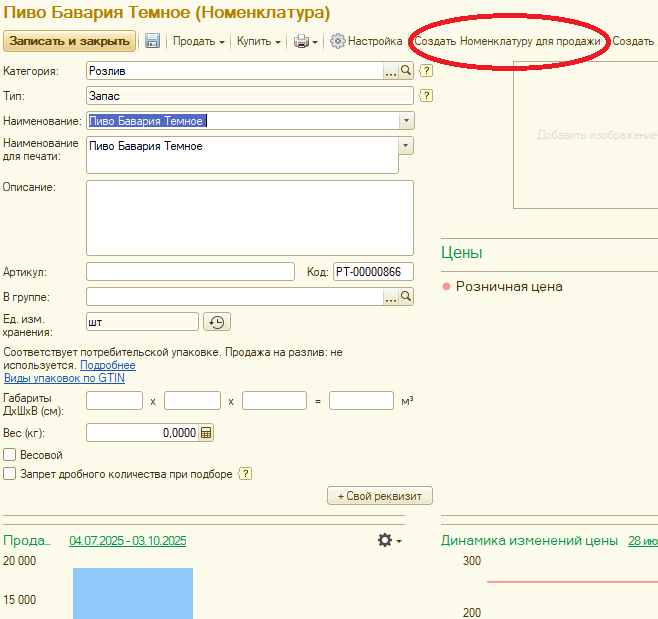Click Записать и закрыть button
This screenshot has width=658, height=619.
coord(69,41)
